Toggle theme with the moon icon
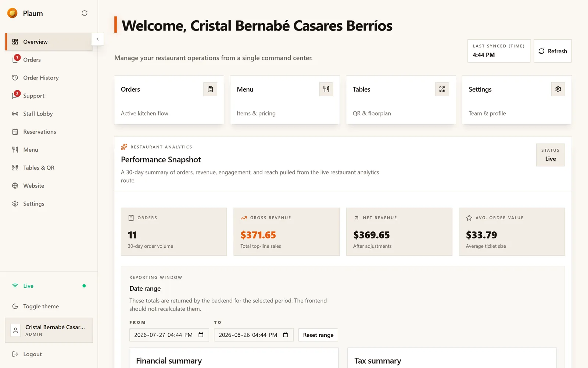 tap(15, 306)
